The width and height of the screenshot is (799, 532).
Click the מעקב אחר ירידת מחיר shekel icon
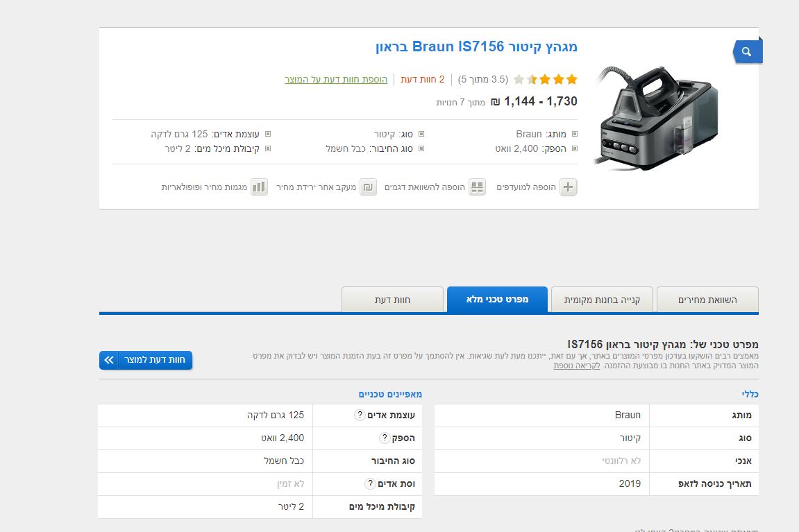click(368, 187)
